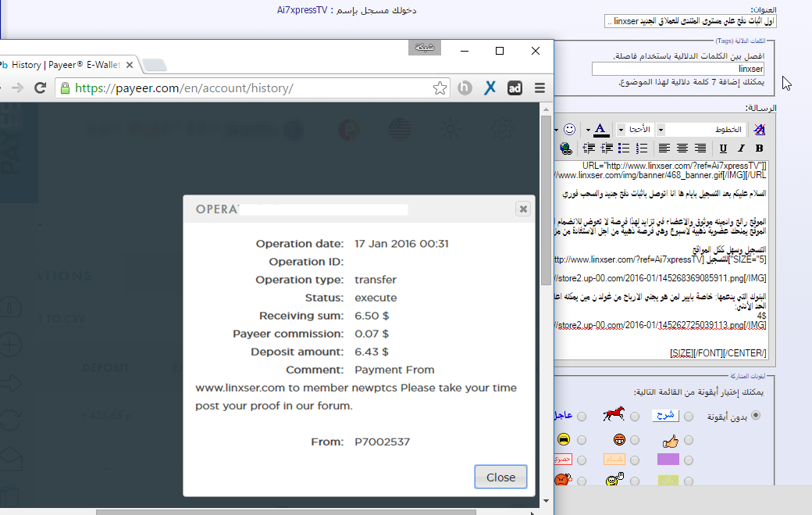Select the Status value 'execute'
This screenshot has width=812, height=515.
tap(376, 298)
